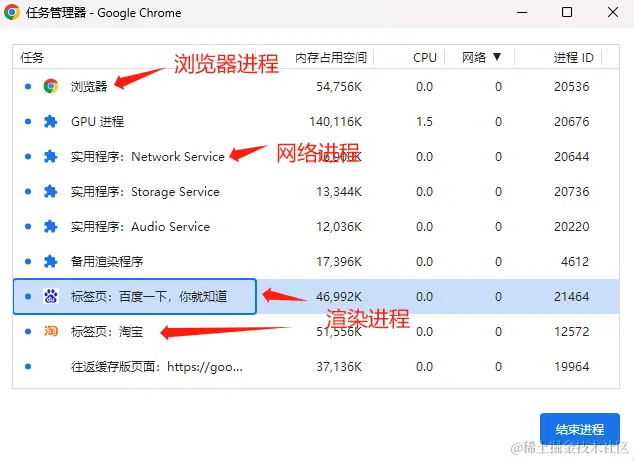This screenshot has width=634, height=460.
Task: Select 实用程序: Audio Service task
Action: 316,226
